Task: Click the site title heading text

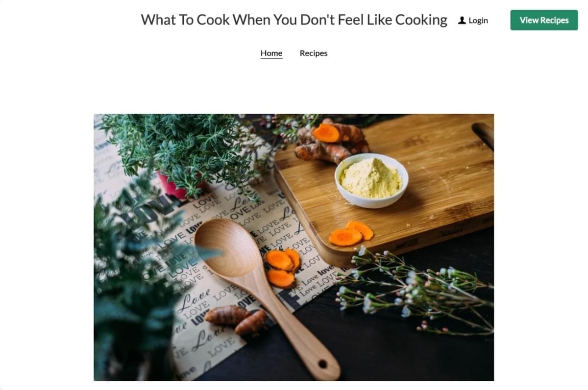Action: (294, 20)
